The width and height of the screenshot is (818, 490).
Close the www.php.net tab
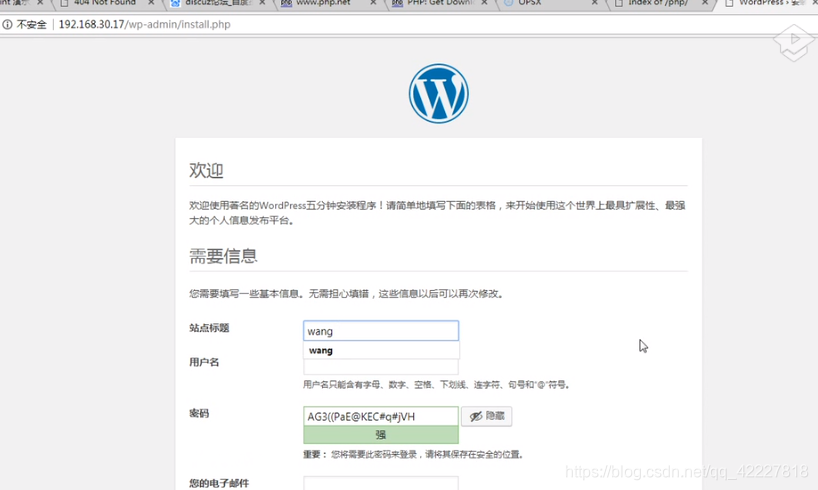373,3
